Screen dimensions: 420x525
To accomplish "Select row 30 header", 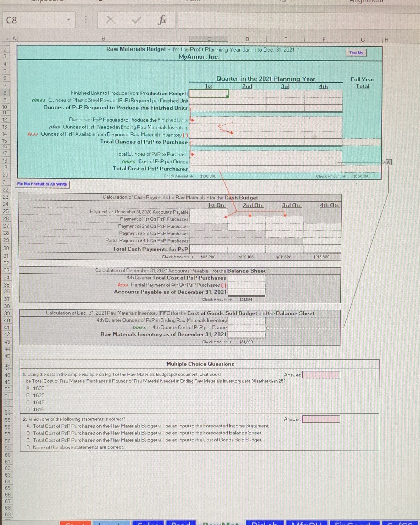I will (6, 248).
